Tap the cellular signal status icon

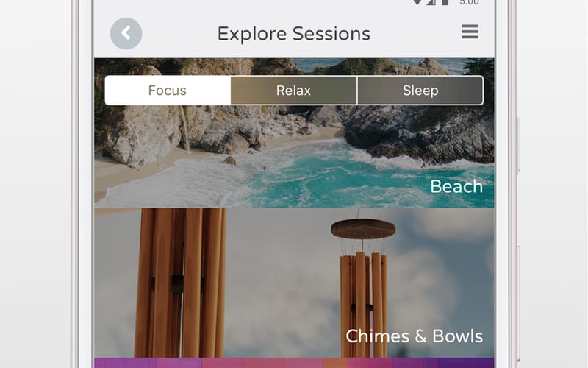coord(431,2)
